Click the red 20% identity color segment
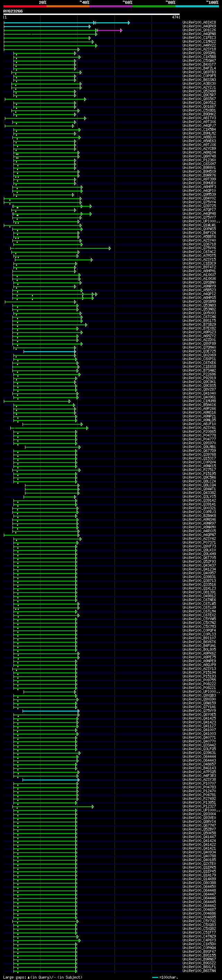222x980 pixels. tap(25, 6)
